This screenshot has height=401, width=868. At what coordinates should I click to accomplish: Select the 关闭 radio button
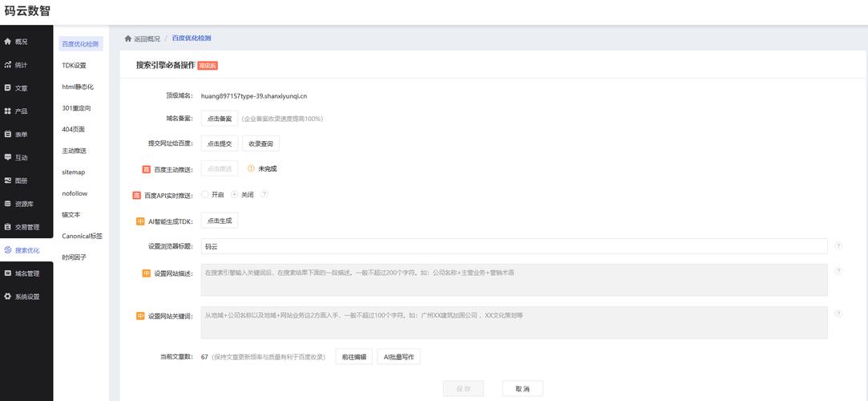[x=235, y=194]
